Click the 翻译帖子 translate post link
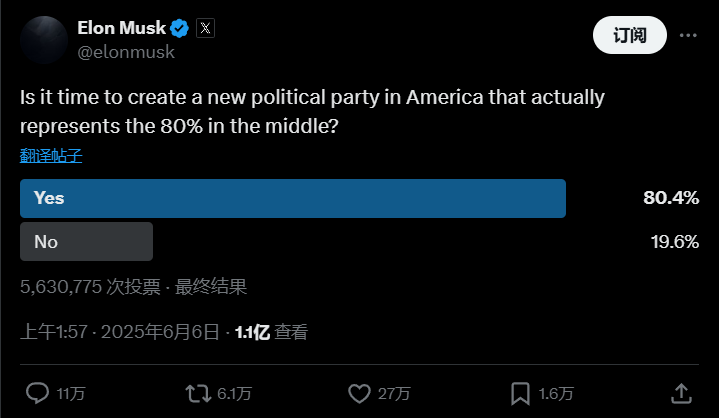The image size is (719, 418). pyautogui.click(x=51, y=156)
